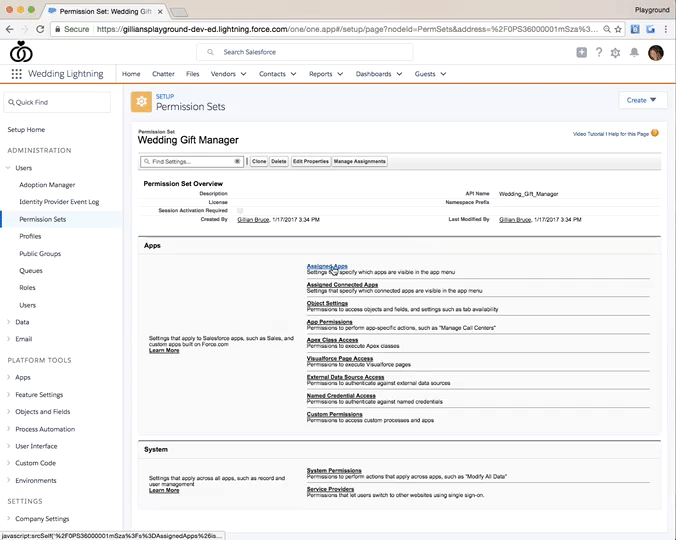Image resolution: width=676 pixels, height=540 pixels.
Task: Open the global actions plus icon
Action: point(582,53)
